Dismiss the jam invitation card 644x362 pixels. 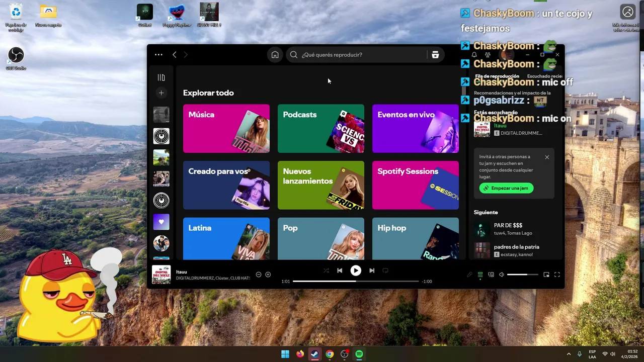pyautogui.click(x=547, y=157)
